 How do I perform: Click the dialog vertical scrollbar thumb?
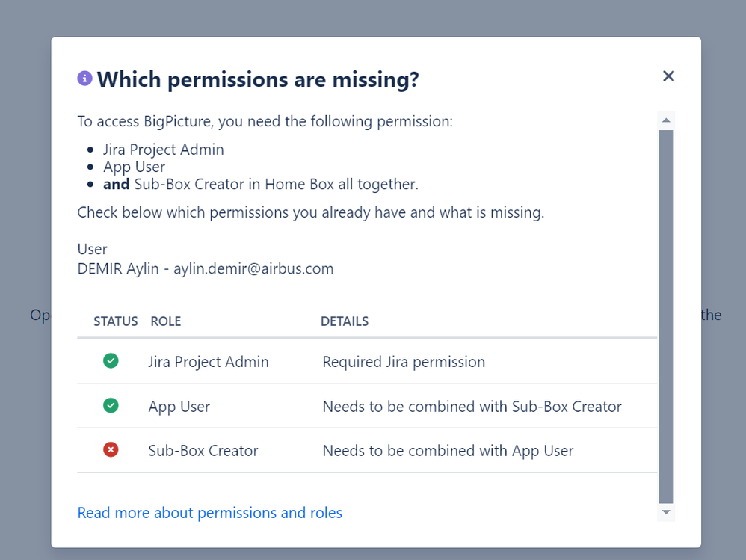(x=666, y=316)
